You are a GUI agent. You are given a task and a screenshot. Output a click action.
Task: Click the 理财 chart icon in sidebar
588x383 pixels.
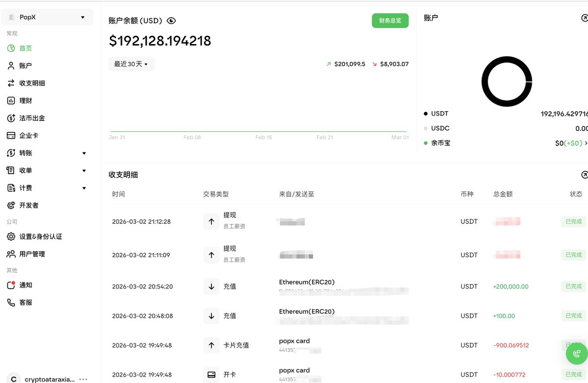pyautogui.click(x=11, y=100)
